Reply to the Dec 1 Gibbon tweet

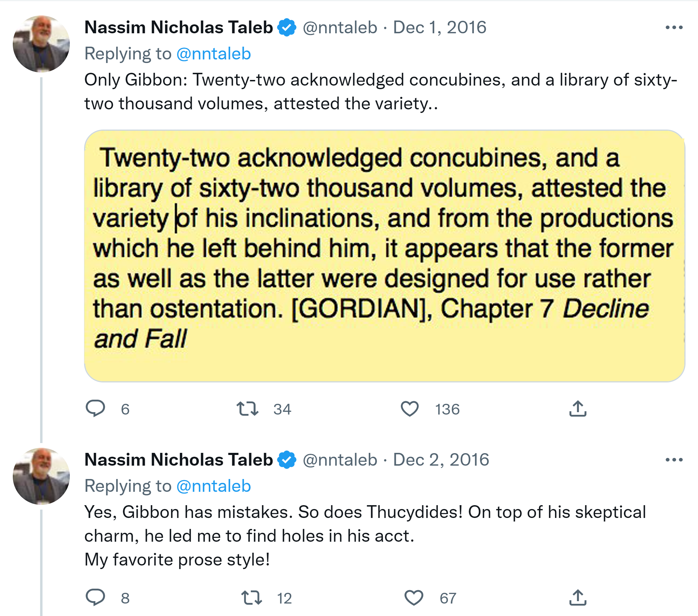click(95, 408)
